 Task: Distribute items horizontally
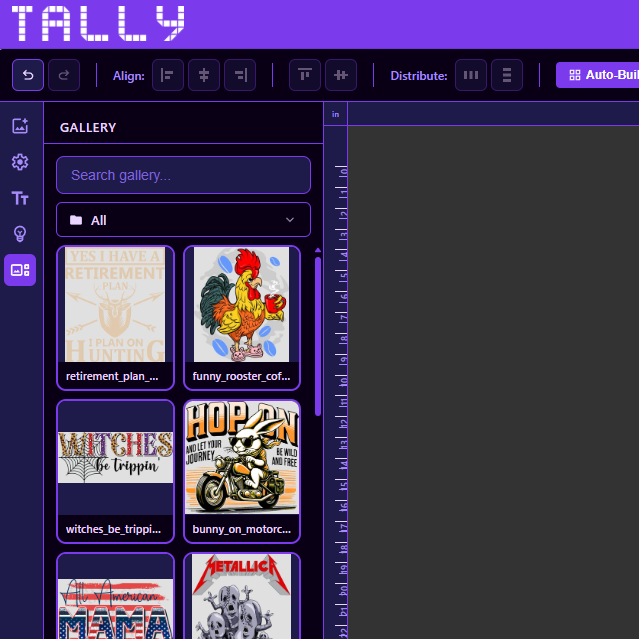471,75
